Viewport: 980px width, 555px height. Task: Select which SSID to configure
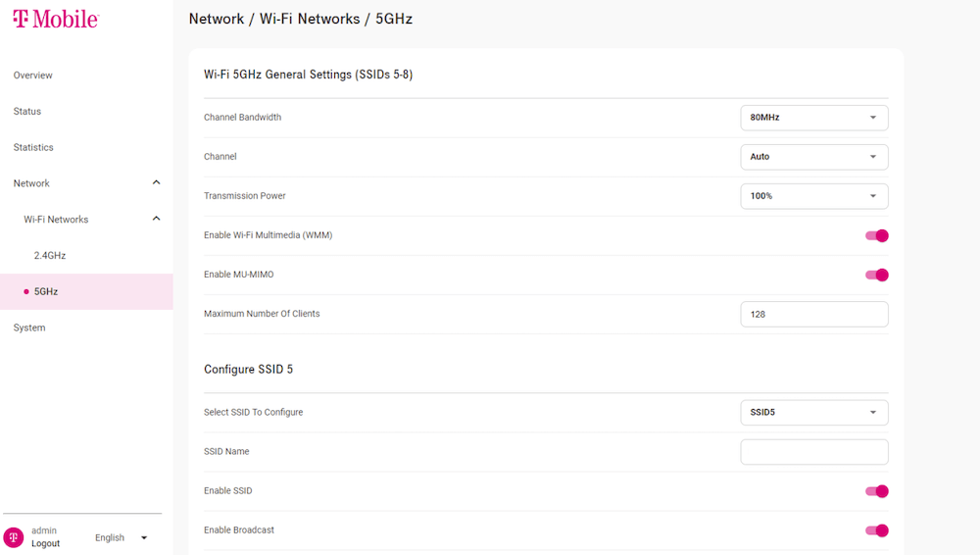point(813,413)
